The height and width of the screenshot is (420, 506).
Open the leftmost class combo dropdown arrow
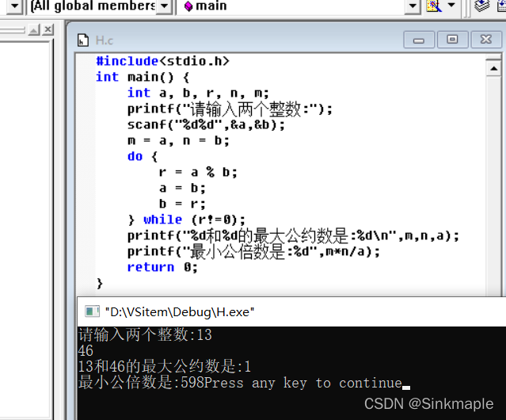tap(14, 6)
